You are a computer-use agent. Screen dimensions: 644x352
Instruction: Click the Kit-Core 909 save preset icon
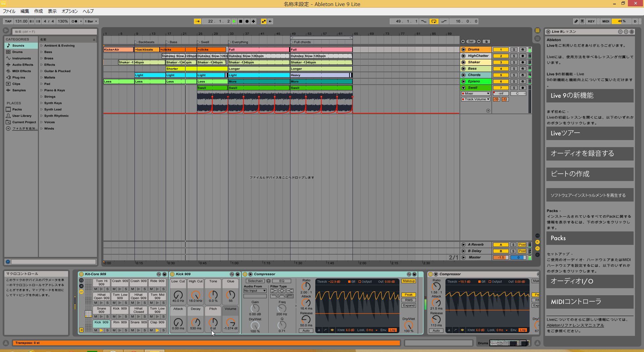[x=164, y=274]
